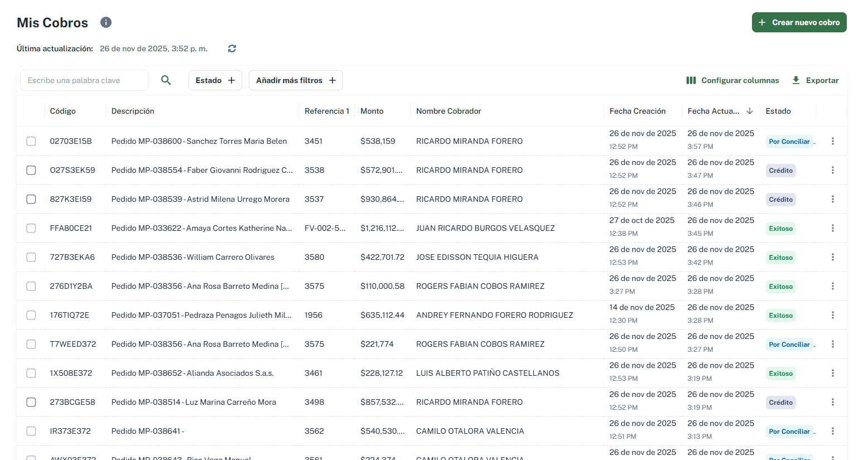Focus the keyword search input field
This screenshot has width=868, height=460.
click(x=84, y=80)
